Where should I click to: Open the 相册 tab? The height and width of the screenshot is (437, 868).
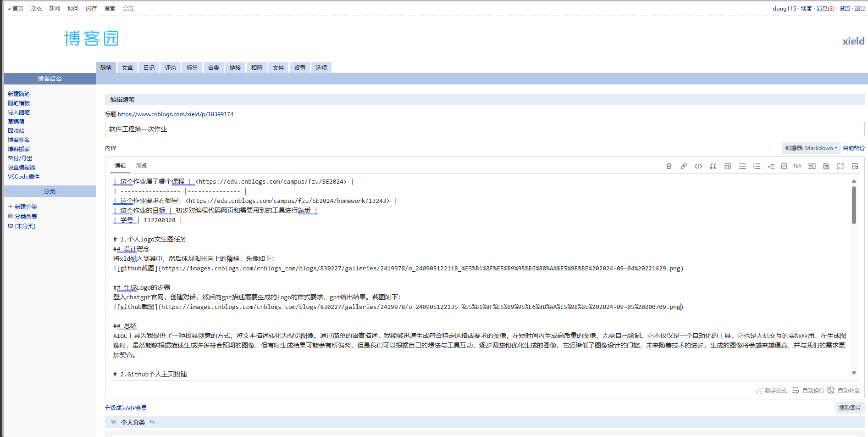tap(257, 67)
